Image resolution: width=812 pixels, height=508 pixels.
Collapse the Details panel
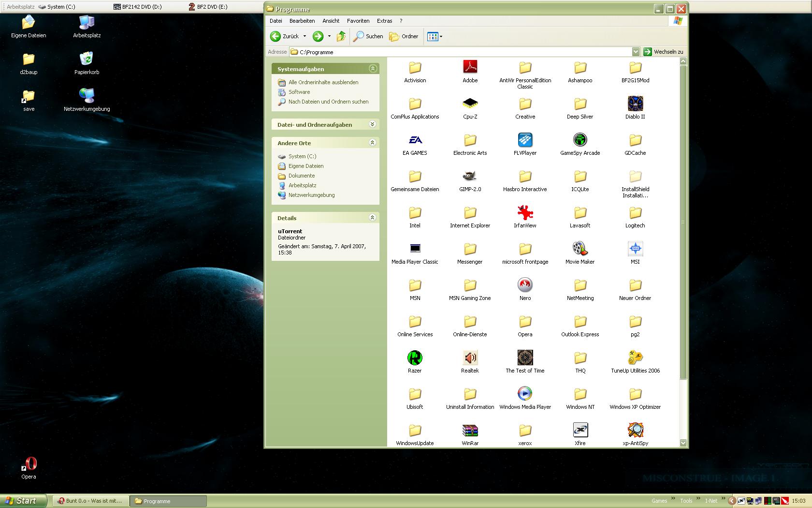pyautogui.click(x=373, y=218)
